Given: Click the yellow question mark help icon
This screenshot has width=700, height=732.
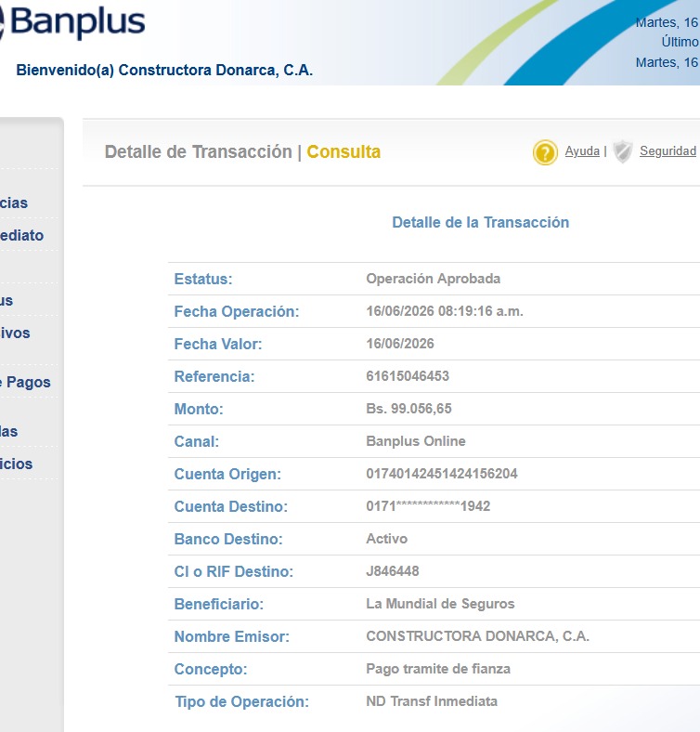Looking at the screenshot, I should 545,152.
